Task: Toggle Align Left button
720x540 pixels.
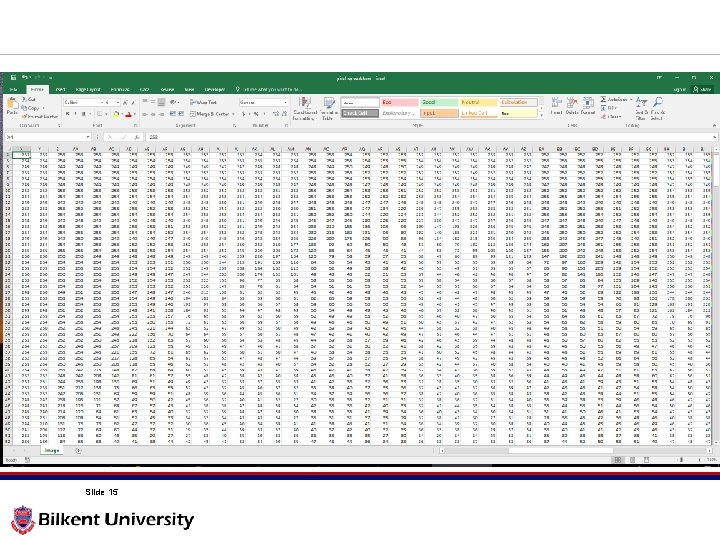Action: coord(145,114)
